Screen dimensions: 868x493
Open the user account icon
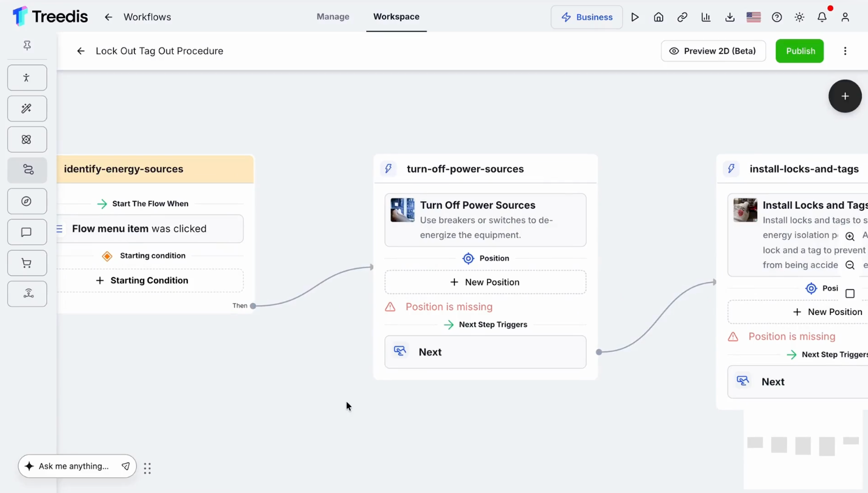(x=845, y=17)
